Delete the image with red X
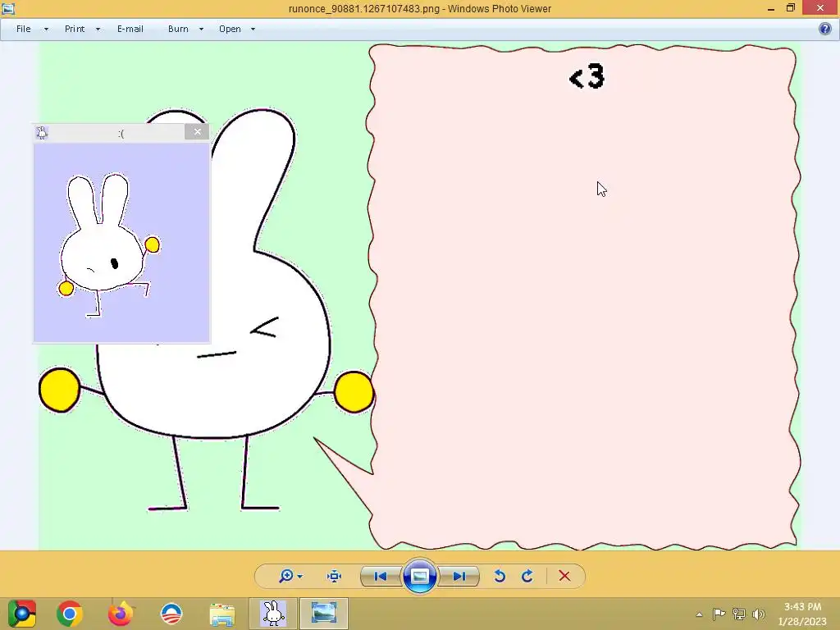840x630 pixels. [x=564, y=576]
